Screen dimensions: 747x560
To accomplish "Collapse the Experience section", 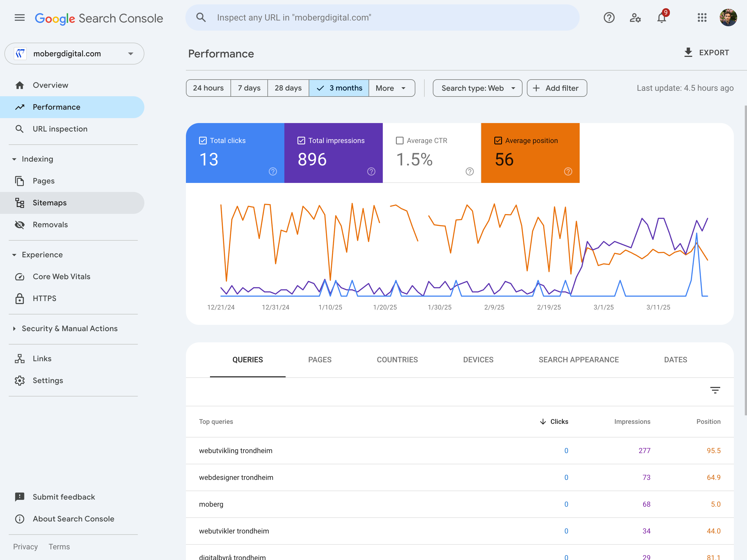I will 14,255.
